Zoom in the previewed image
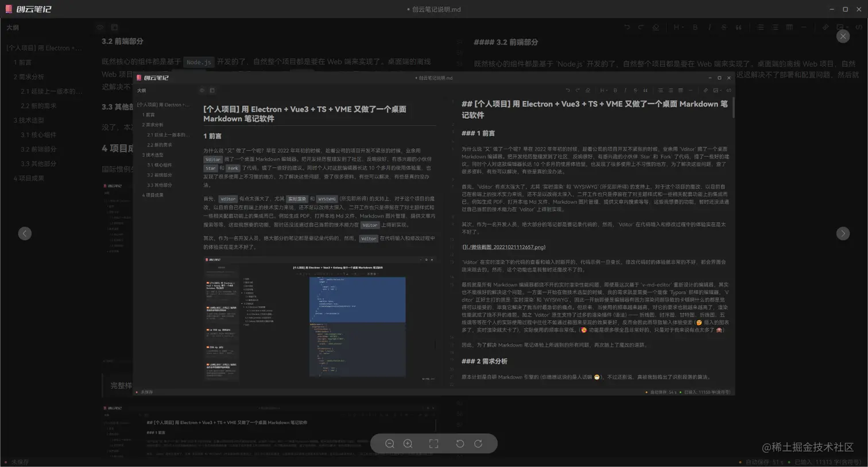This screenshot has height=467, width=868. coord(408,443)
